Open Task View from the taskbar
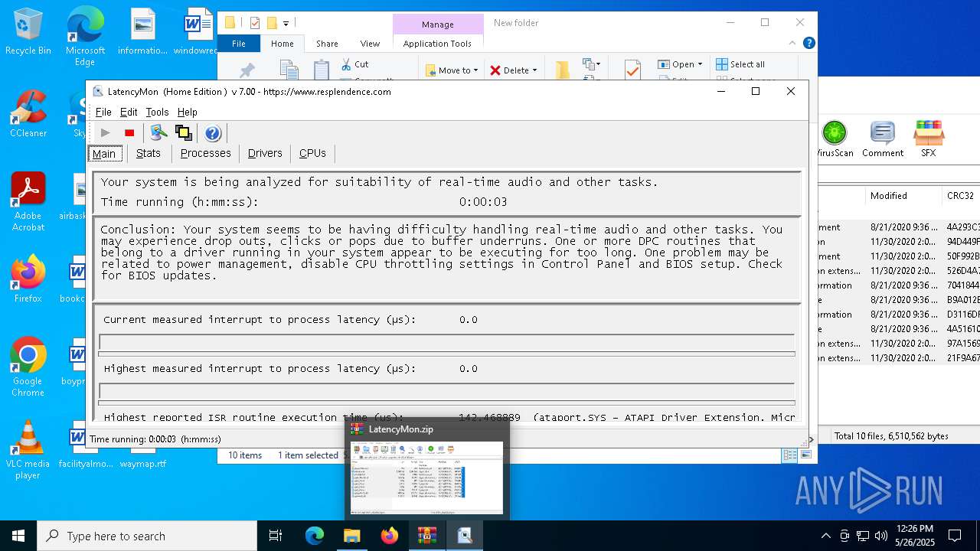The height and width of the screenshot is (551, 980). click(276, 536)
